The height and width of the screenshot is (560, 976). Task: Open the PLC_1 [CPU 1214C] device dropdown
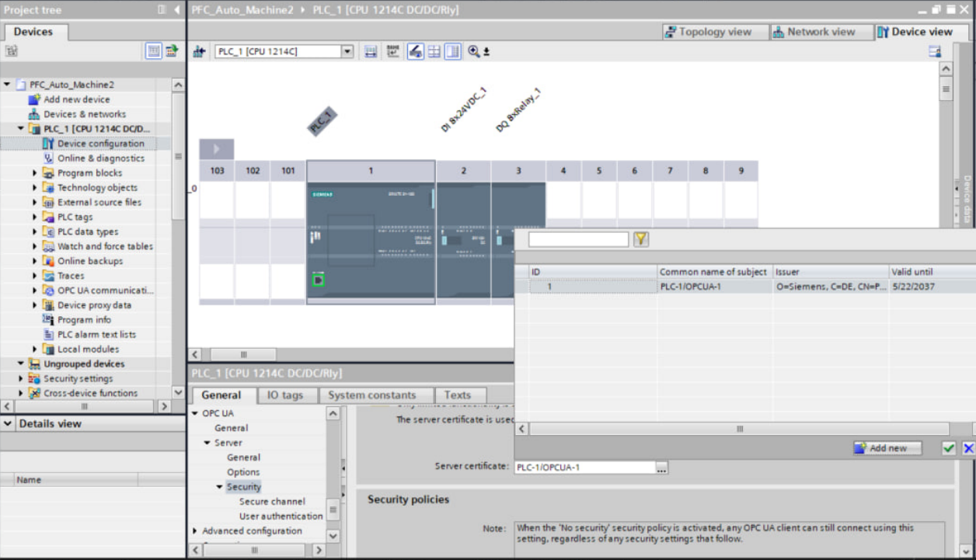348,52
